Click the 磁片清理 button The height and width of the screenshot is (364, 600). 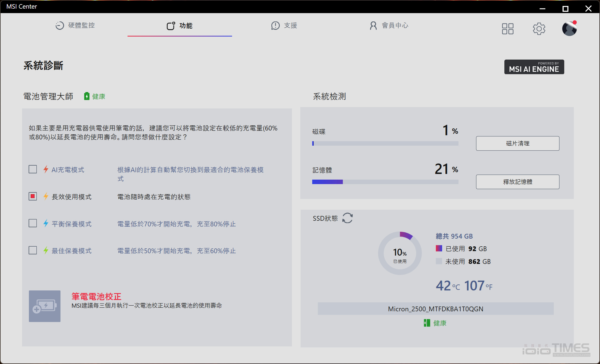click(x=517, y=144)
